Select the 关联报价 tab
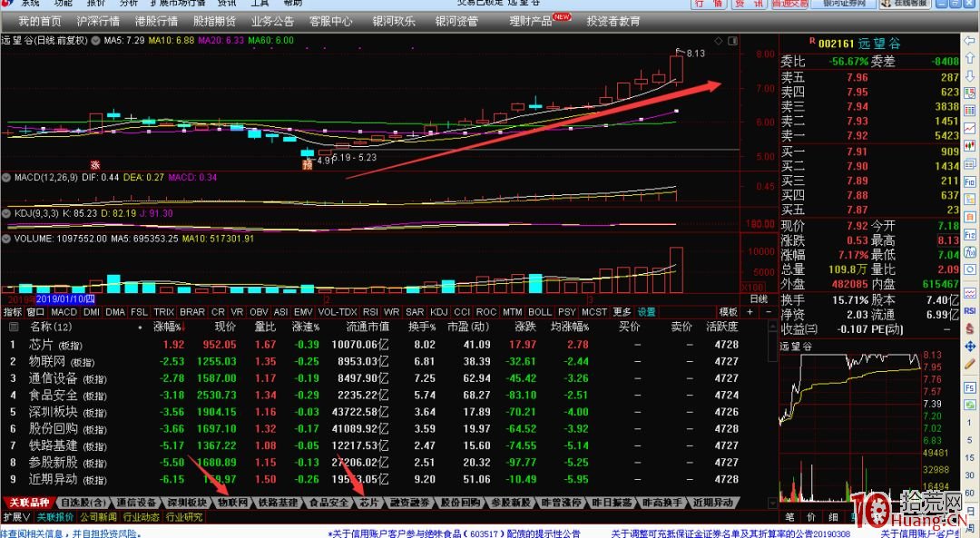Image resolution: width=980 pixels, height=538 pixels. pyautogui.click(x=55, y=517)
